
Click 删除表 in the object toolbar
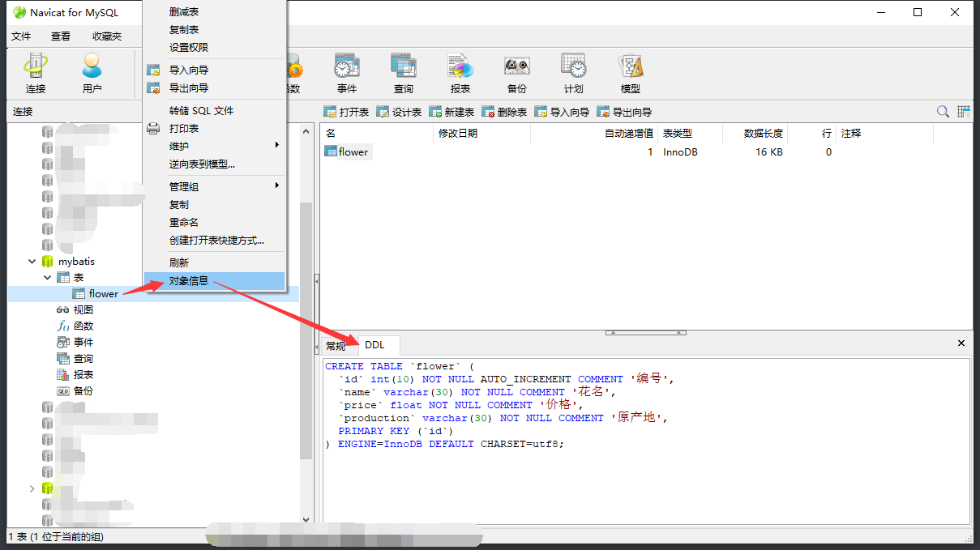[x=504, y=112]
